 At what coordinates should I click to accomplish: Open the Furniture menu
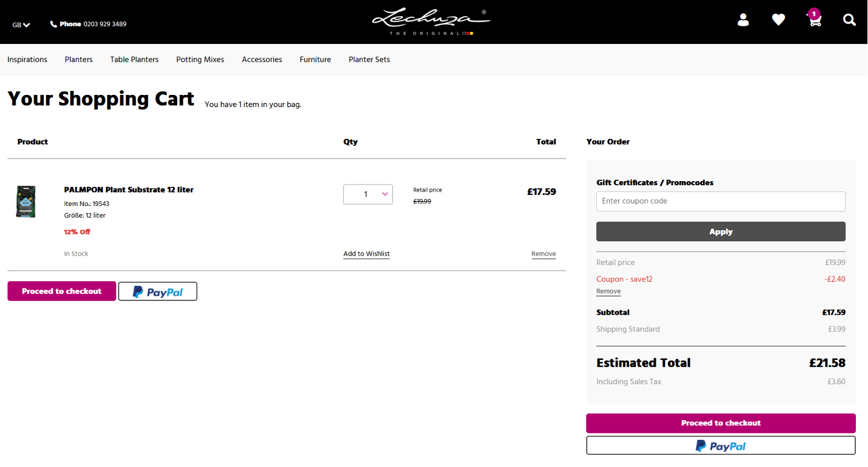315,60
